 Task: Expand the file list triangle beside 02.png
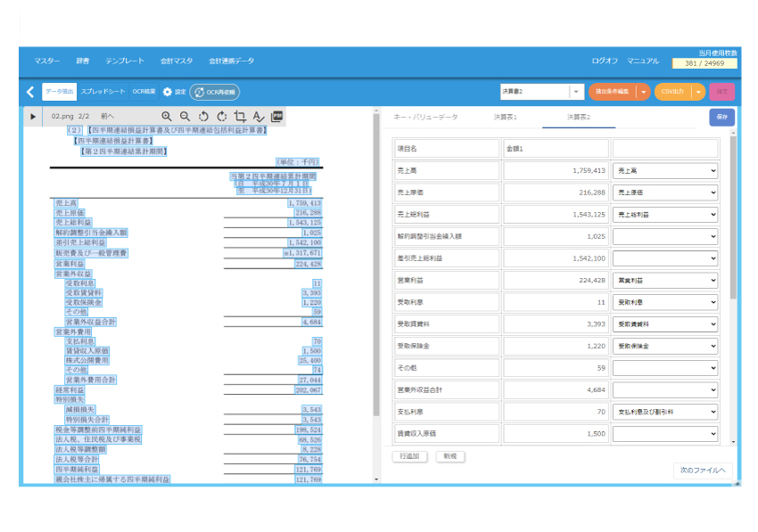(33, 117)
